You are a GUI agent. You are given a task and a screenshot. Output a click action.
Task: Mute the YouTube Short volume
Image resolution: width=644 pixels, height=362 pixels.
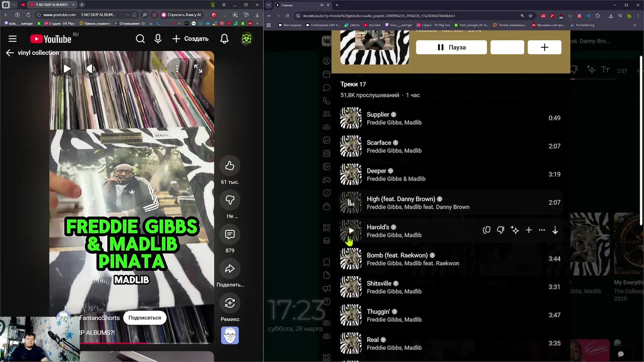[x=91, y=69]
